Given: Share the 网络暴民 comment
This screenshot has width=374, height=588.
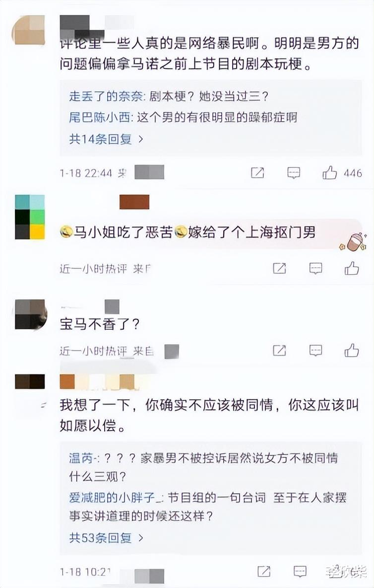Looking at the screenshot, I should point(257,173).
